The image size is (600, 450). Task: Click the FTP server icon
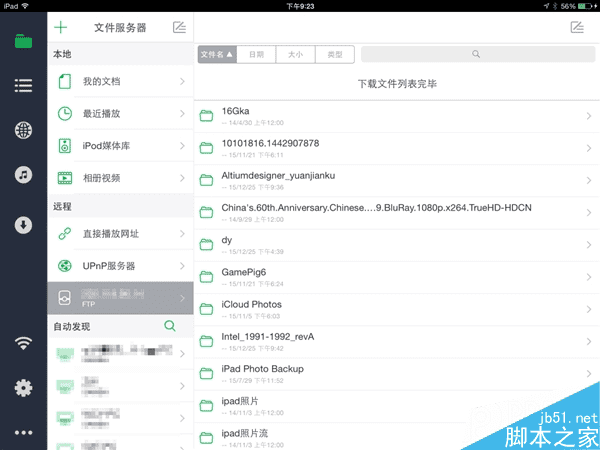coord(65,298)
